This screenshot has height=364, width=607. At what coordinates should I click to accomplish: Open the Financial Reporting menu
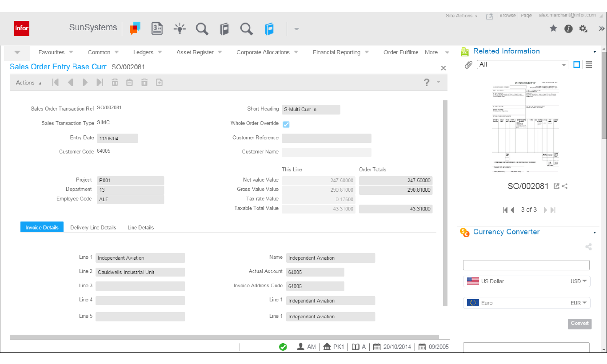341,52
